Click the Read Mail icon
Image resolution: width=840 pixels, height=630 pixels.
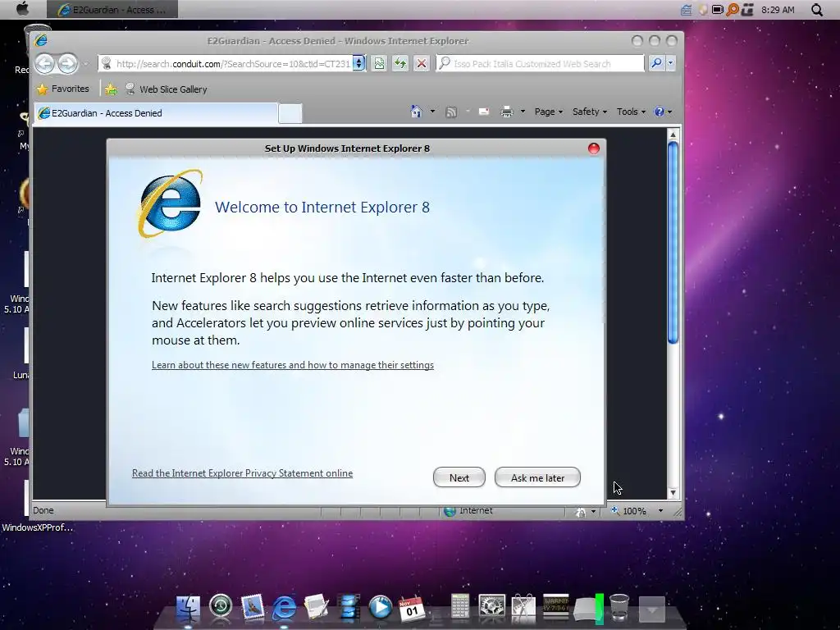pos(484,112)
